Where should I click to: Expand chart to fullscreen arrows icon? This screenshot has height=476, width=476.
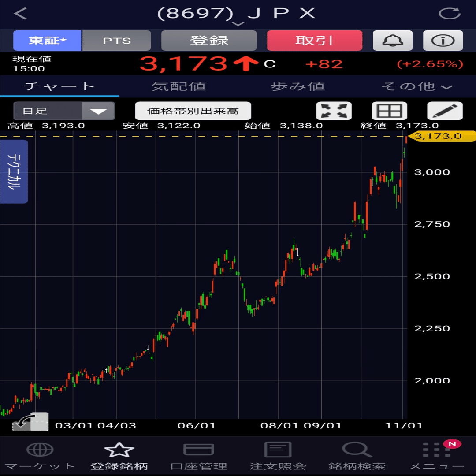click(x=334, y=111)
